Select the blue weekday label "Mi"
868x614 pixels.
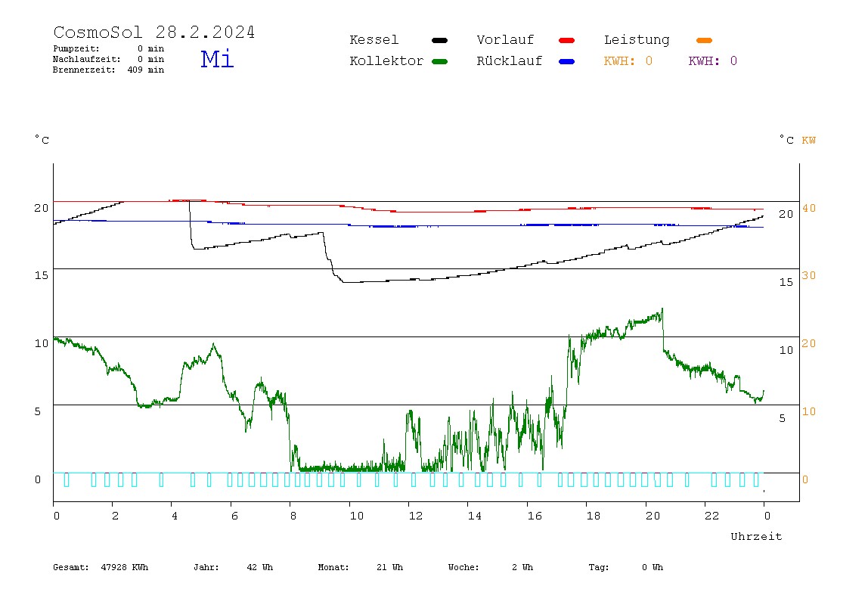[217, 59]
